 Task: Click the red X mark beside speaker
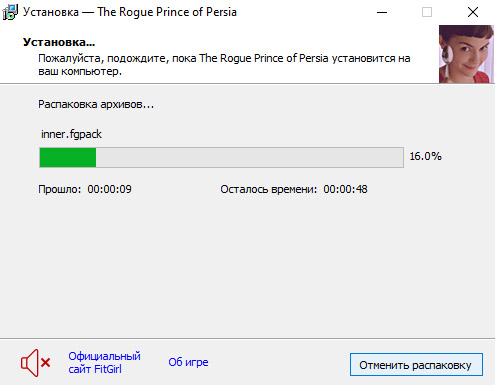46,362
